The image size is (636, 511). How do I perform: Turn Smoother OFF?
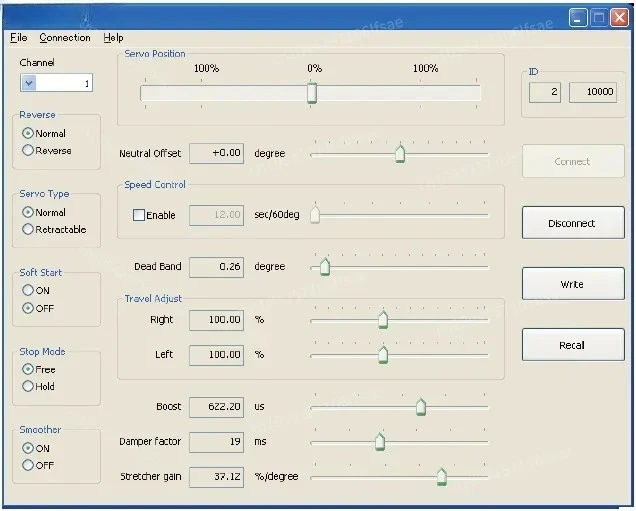(x=28, y=466)
